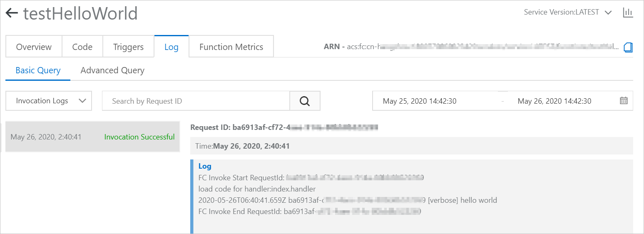Click the end date May 26, 2020 field

click(554, 101)
